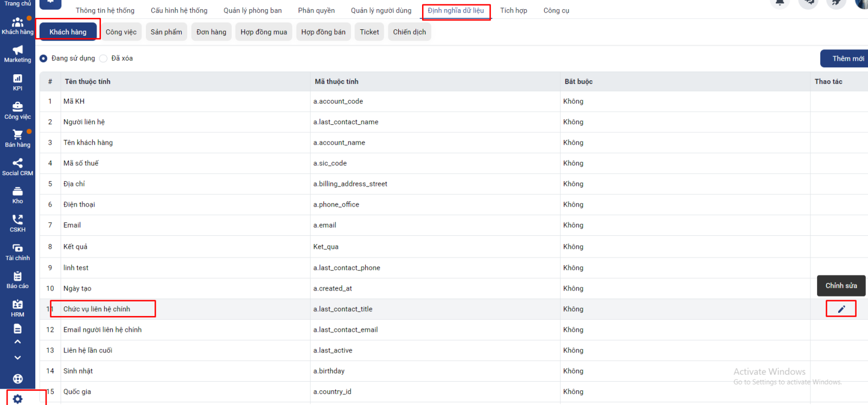This screenshot has width=868, height=405.
Task: Click the Bán hàng shopping cart icon
Action: click(17, 134)
